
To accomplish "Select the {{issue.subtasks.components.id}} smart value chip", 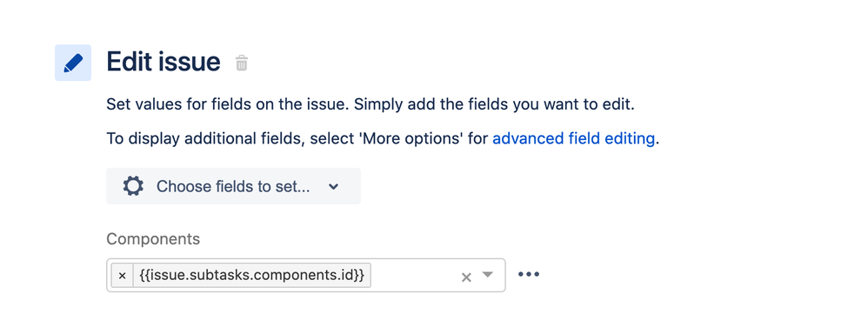I will coord(252,275).
